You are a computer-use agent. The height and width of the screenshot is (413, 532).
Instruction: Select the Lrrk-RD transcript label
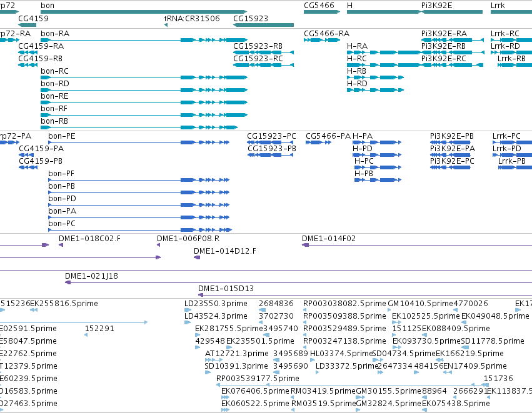click(x=505, y=46)
